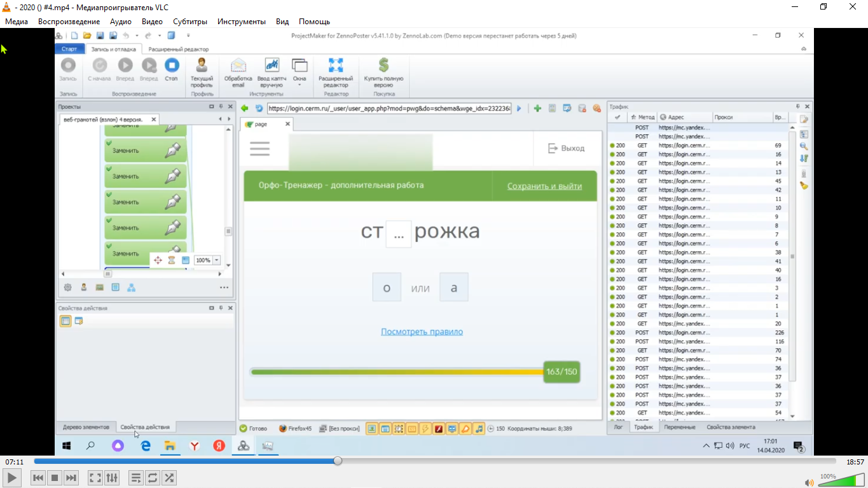Open the Текущий профиль profile icon
This screenshot has width=868, height=488.
pyautogui.click(x=202, y=66)
